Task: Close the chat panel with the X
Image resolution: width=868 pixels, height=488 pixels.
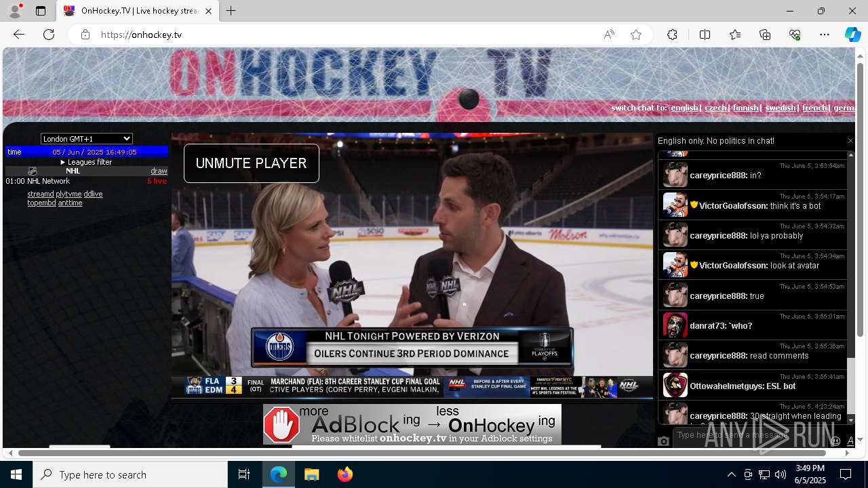Action: 850,141
